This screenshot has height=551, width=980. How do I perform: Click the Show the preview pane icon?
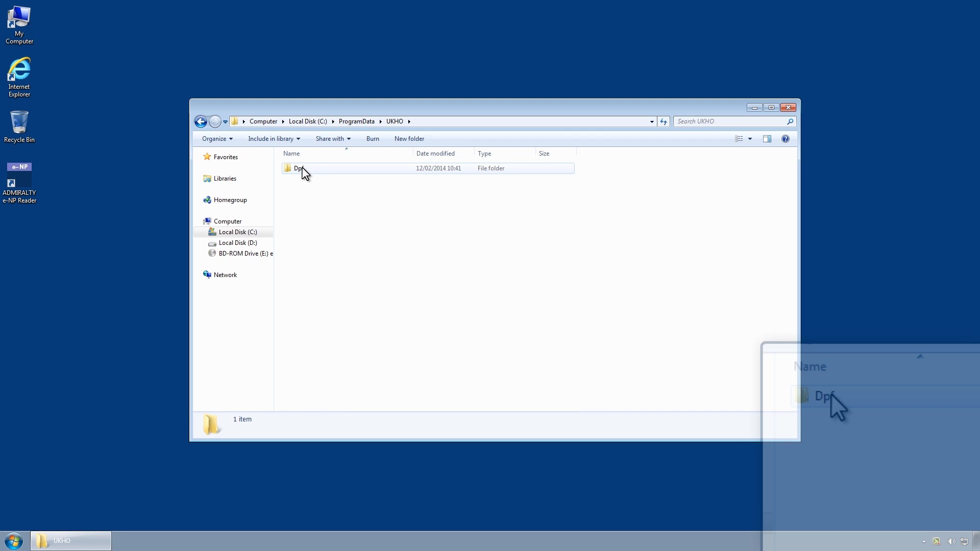coord(767,139)
